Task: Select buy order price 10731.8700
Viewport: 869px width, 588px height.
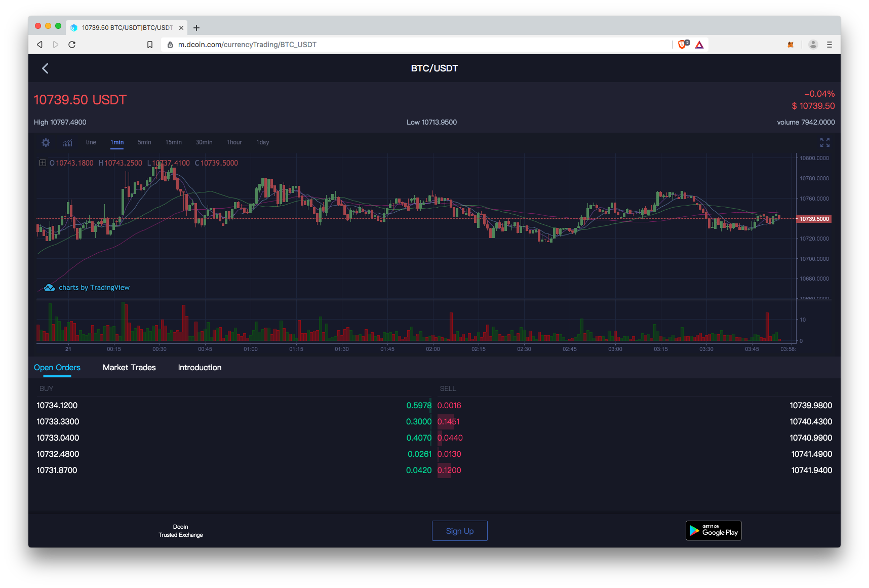Action: click(x=57, y=471)
